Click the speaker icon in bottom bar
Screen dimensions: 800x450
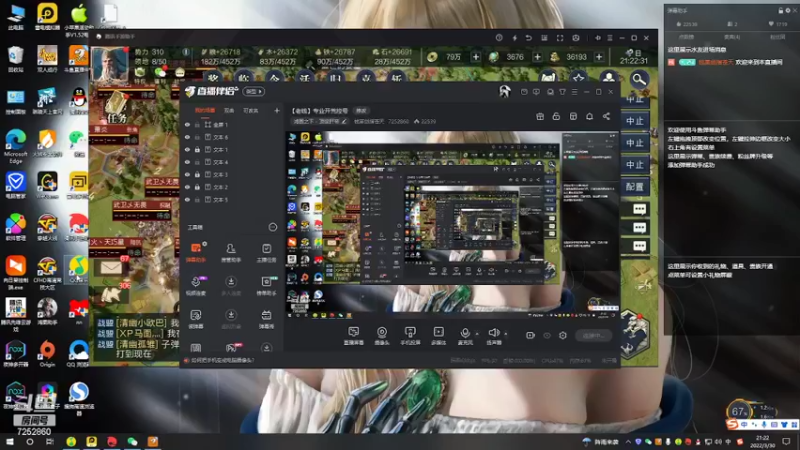coord(493,333)
